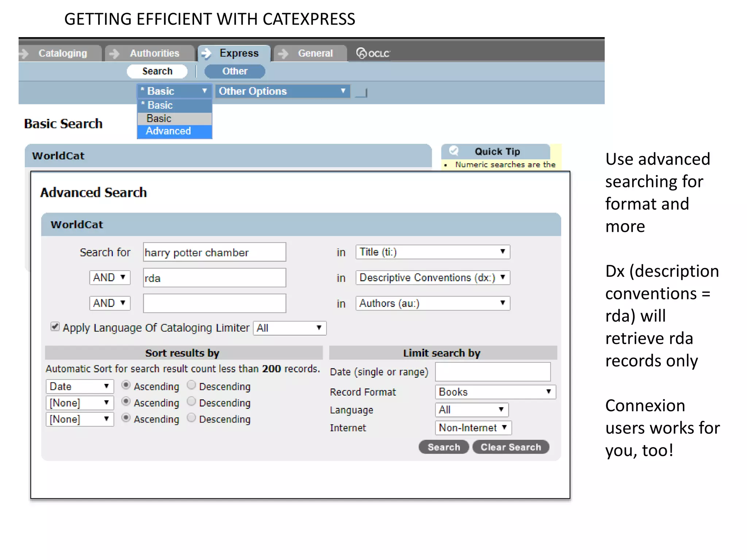Open the Record Format Books dropdown
Viewport: 747px width, 560px height.
coord(495,392)
